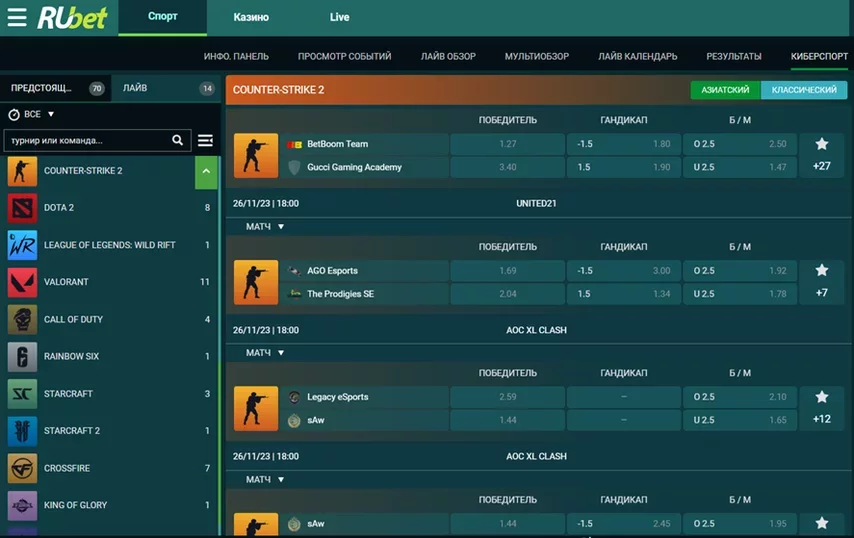Open МАТЧ dropdown under Legacy eSports match
Viewport: 854px width, 538px height.
pyautogui.click(x=265, y=479)
